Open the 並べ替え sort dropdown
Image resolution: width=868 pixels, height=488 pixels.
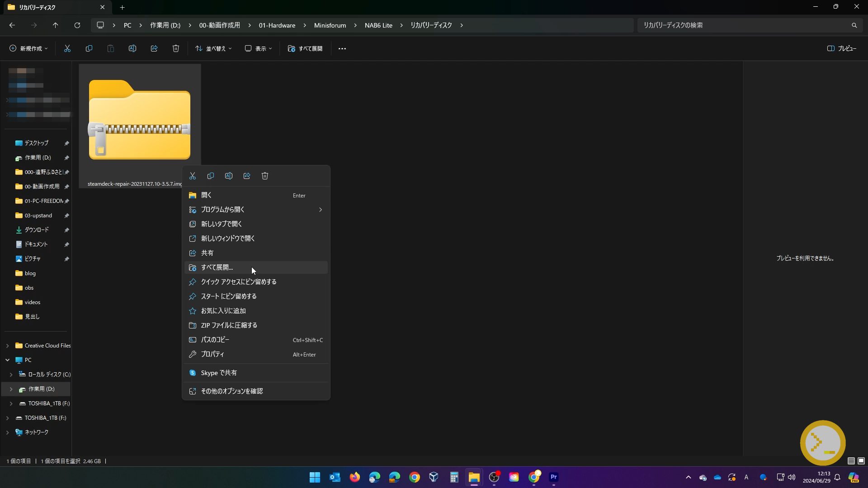(213, 48)
